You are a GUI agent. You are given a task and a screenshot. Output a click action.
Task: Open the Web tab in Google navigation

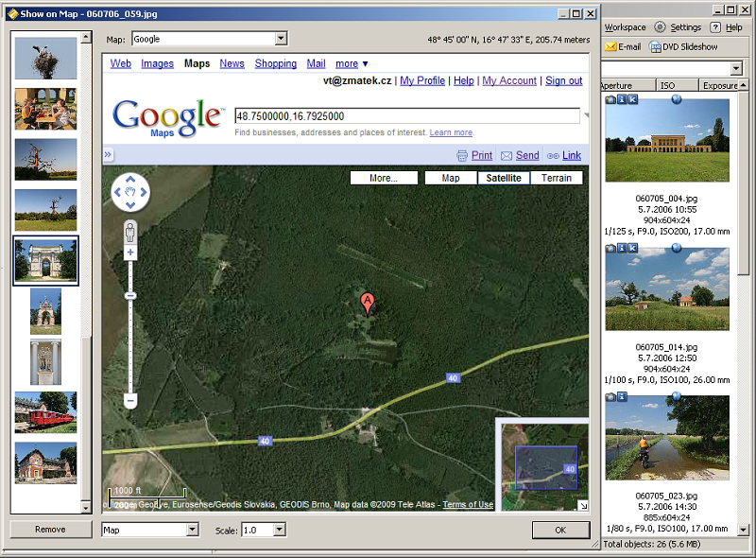point(121,63)
